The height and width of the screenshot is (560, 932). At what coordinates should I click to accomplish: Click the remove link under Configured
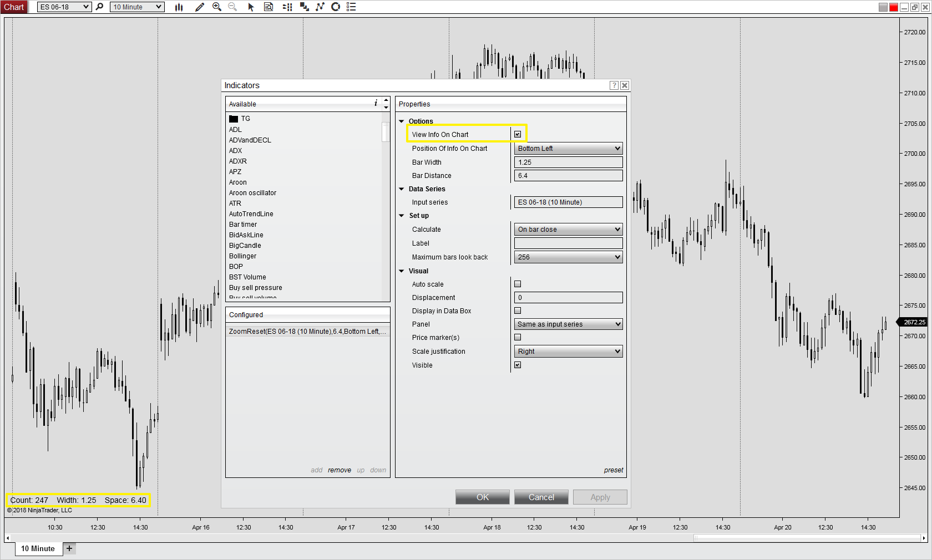coord(340,470)
